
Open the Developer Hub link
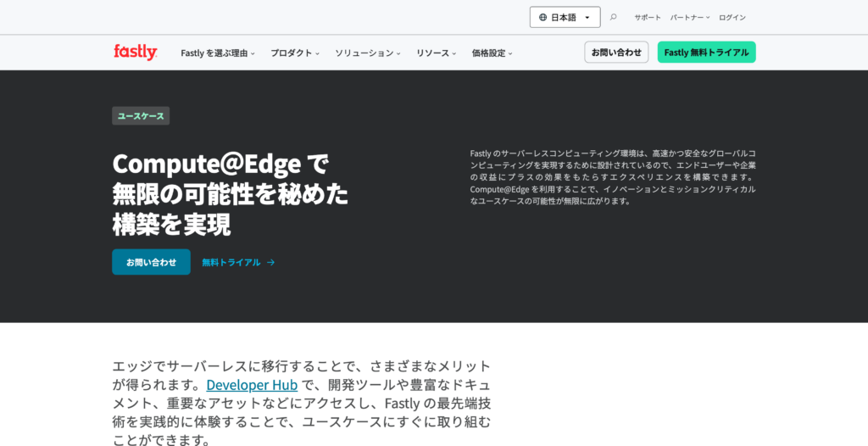click(x=252, y=385)
